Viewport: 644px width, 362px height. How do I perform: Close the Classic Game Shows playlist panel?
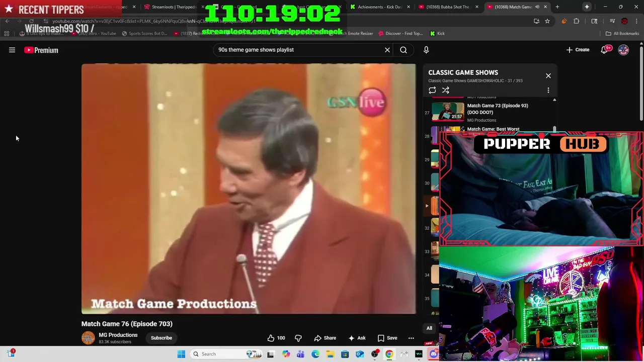(548, 76)
